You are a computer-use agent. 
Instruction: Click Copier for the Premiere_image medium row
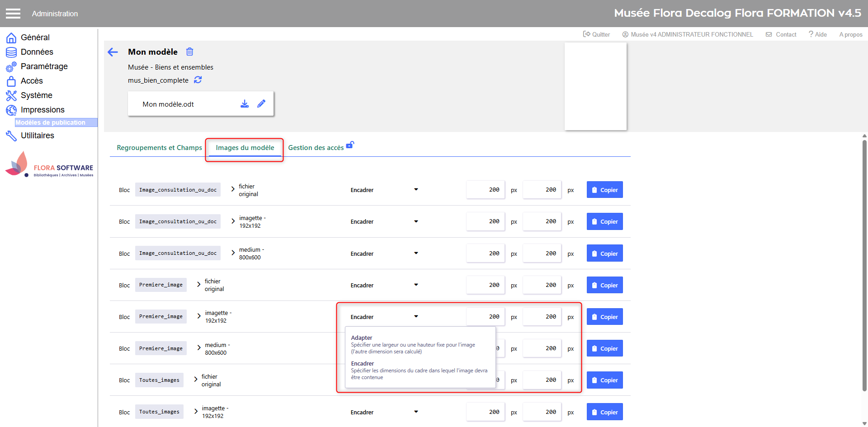click(x=604, y=348)
